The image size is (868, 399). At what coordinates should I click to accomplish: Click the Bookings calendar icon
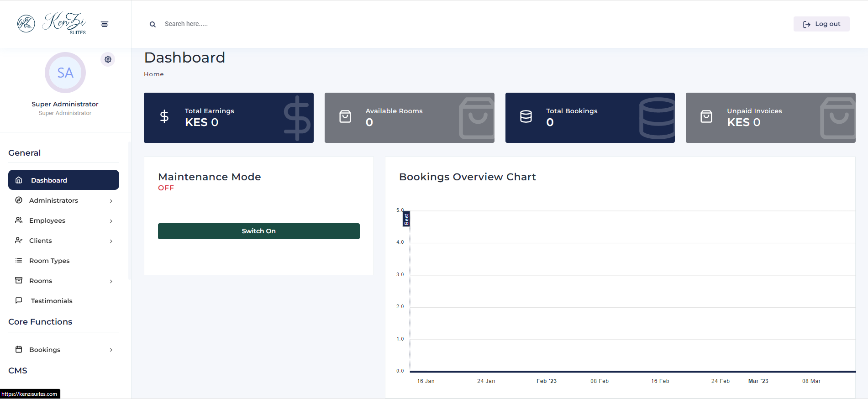click(x=19, y=349)
